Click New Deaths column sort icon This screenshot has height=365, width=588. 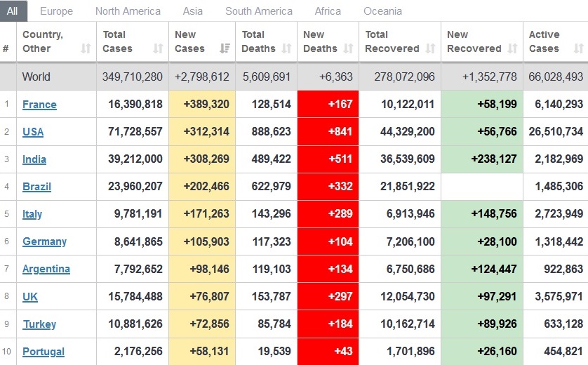pyautogui.click(x=348, y=48)
